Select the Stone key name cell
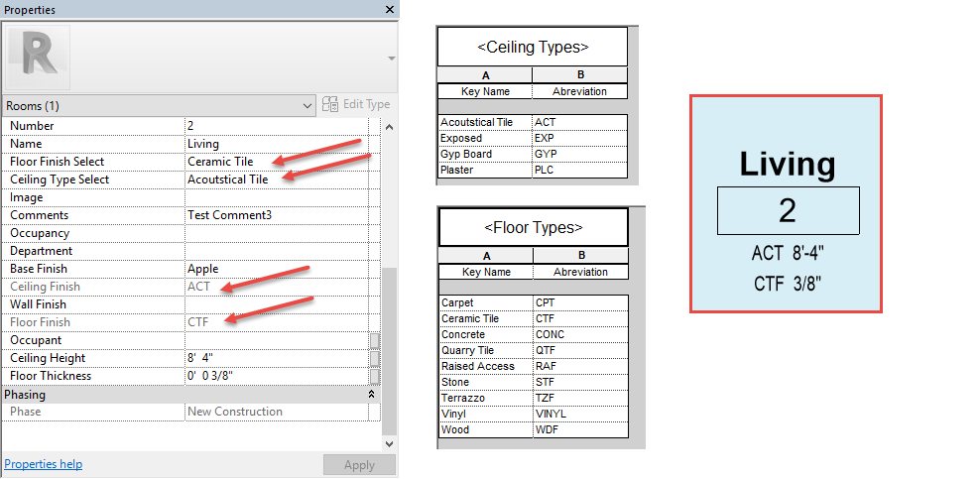Viewport: 980px width, 479px height. point(486,382)
